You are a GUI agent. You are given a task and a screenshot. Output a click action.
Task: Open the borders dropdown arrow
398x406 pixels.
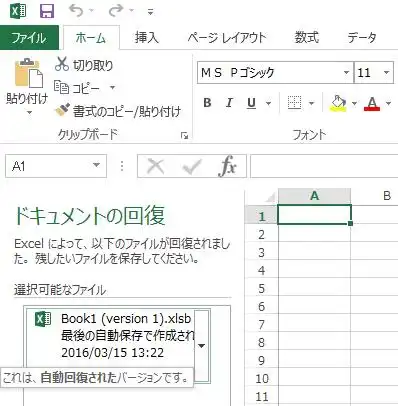point(311,103)
